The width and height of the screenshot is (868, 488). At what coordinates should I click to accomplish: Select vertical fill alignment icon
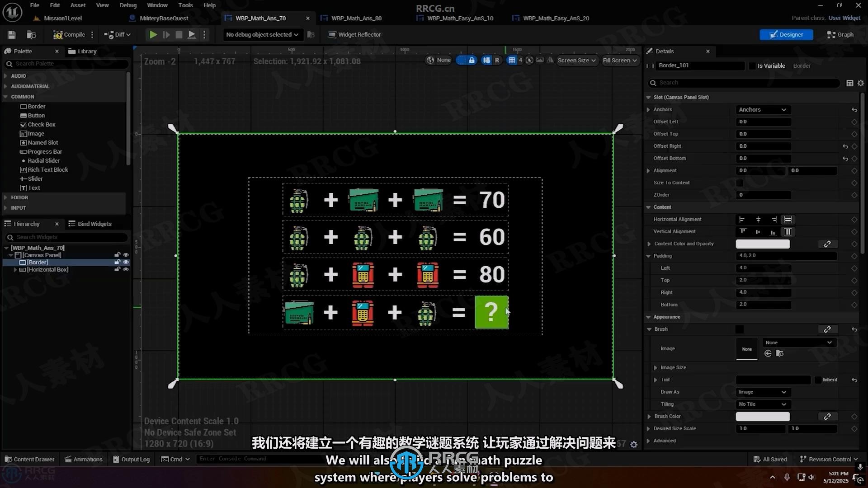coord(788,232)
